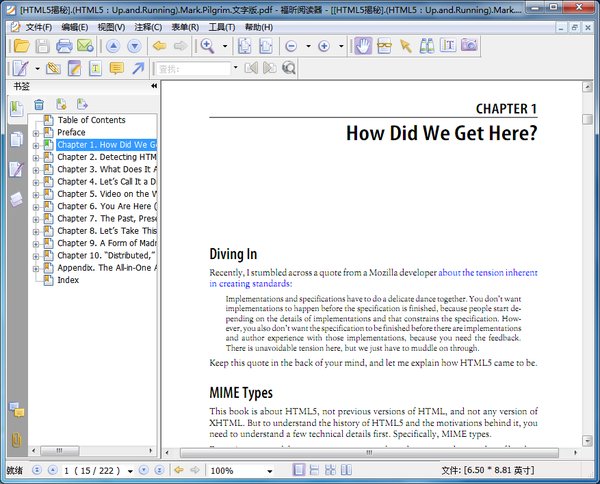This screenshot has height=484, width=600.
Task: Expand the Appendix bookmark node
Action: (x=36, y=269)
